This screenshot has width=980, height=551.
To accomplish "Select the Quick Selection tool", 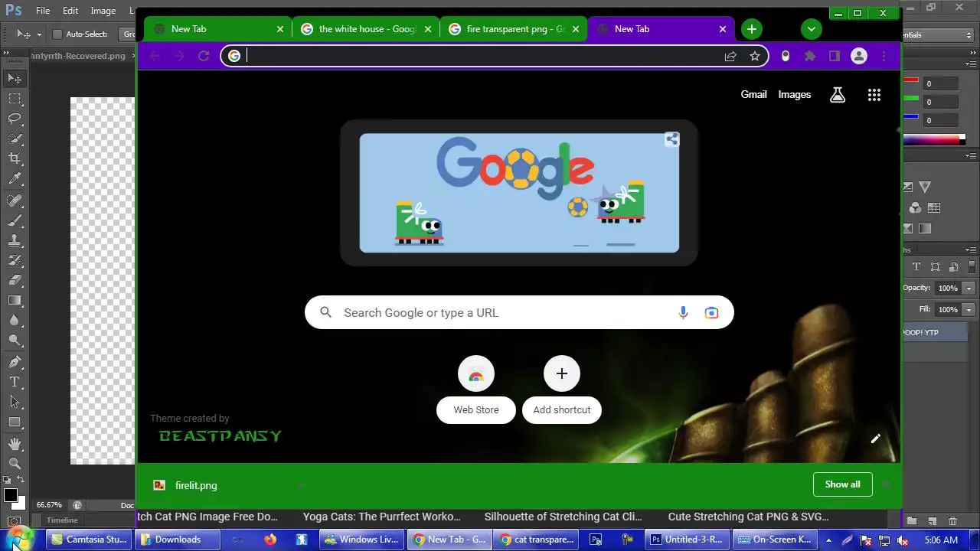I will coord(15,139).
